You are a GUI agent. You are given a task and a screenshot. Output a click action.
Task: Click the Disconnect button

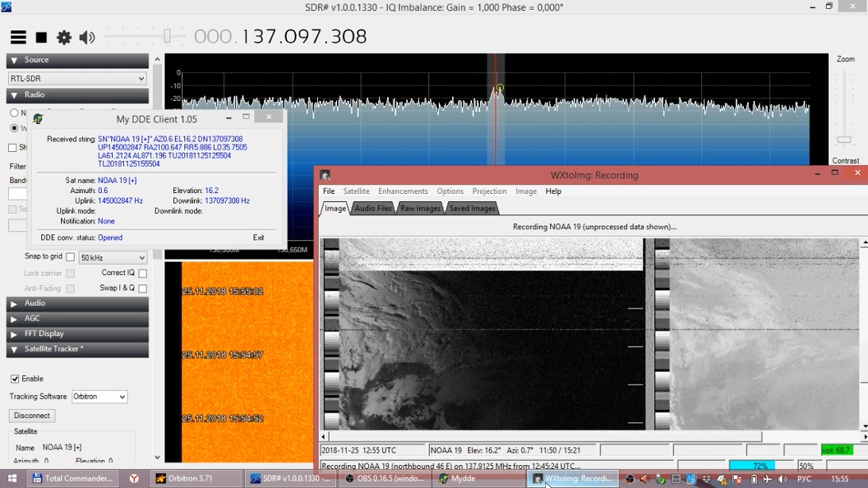(x=33, y=416)
